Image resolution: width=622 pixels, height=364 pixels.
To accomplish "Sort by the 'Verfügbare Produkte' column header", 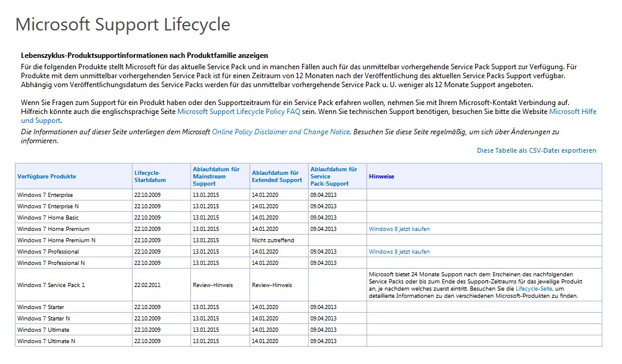I will [47, 177].
